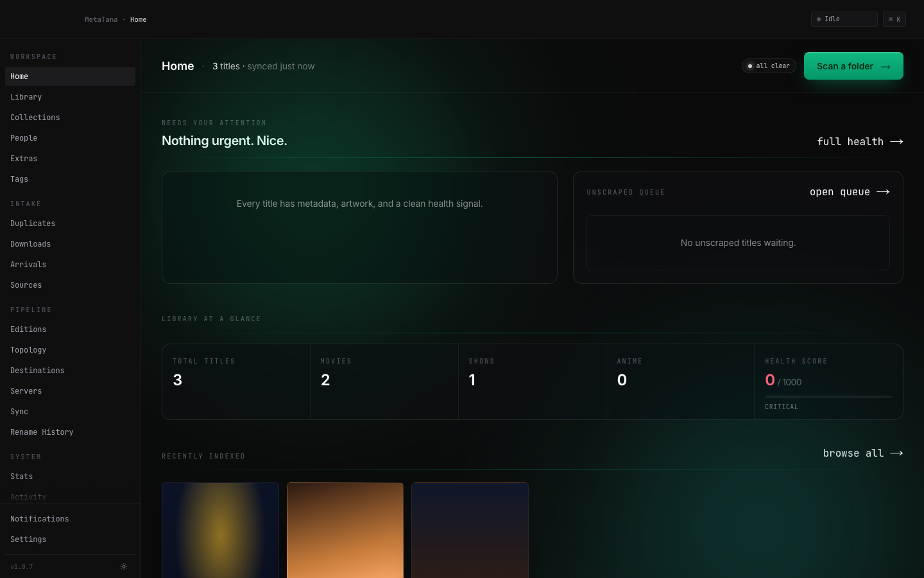Click the 'No unscraped titles waiting.' message
This screenshot has height=578, width=924.
(738, 243)
